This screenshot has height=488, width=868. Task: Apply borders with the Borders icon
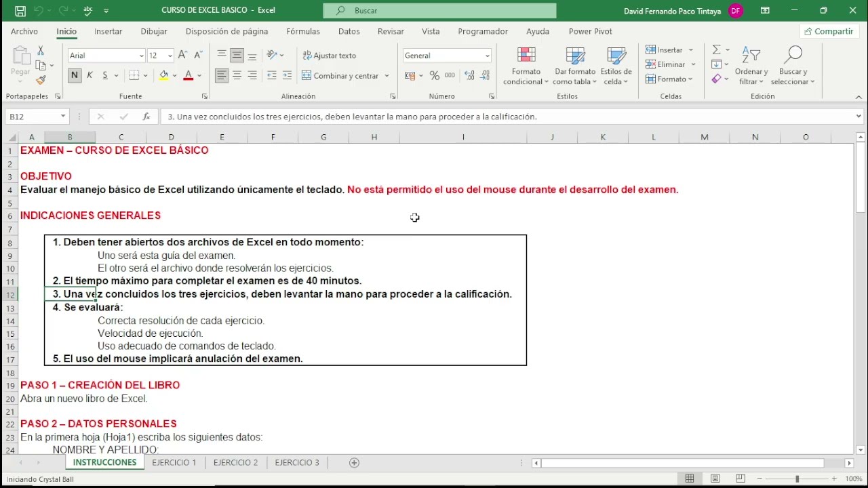(134, 76)
